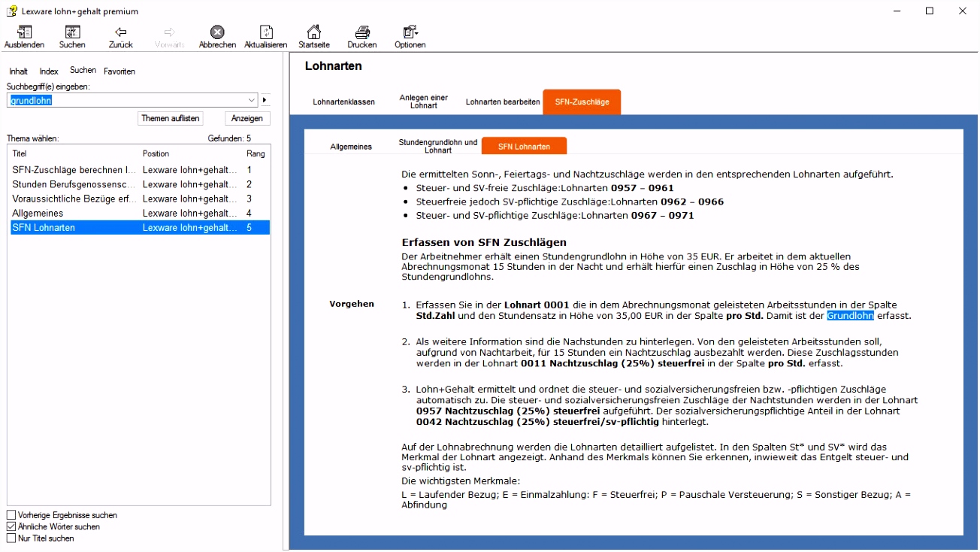Click bold text 0967 – 0971
Image resolution: width=980 pixels, height=552 pixels.
click(x=662, y=215)
